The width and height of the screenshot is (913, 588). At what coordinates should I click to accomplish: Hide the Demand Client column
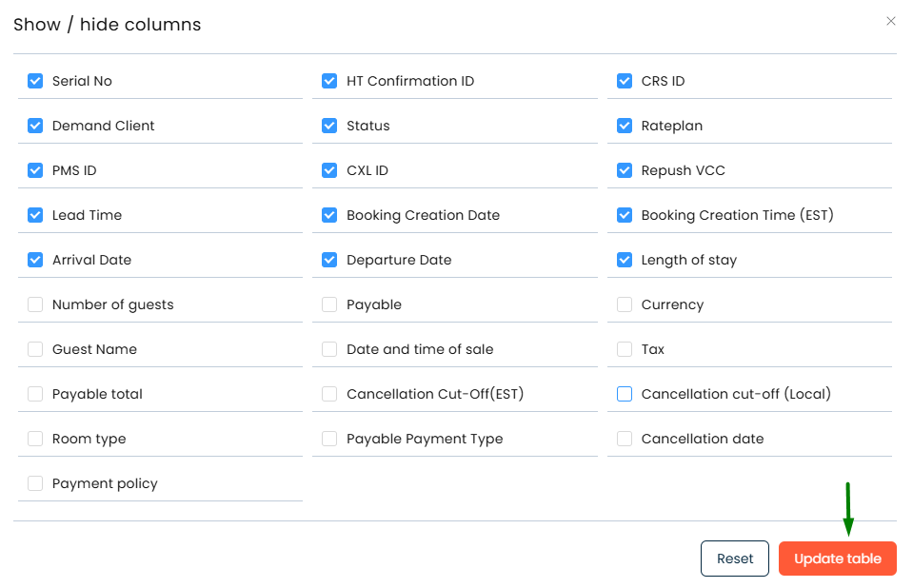point(35,126)
